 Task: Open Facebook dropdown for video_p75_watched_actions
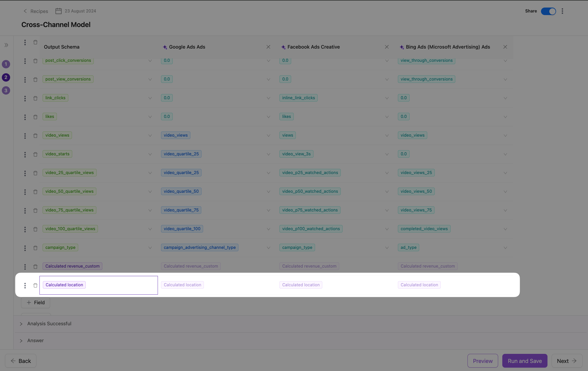click(387, 210)
